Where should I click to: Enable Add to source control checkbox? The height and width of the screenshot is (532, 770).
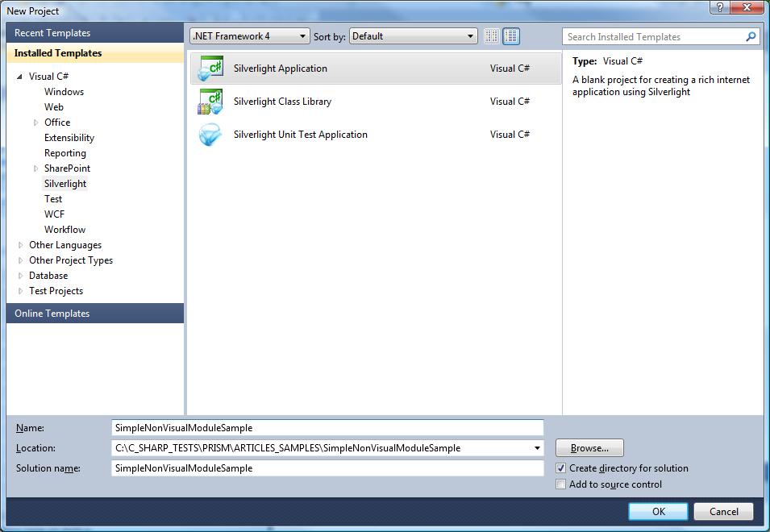(561, 484)
